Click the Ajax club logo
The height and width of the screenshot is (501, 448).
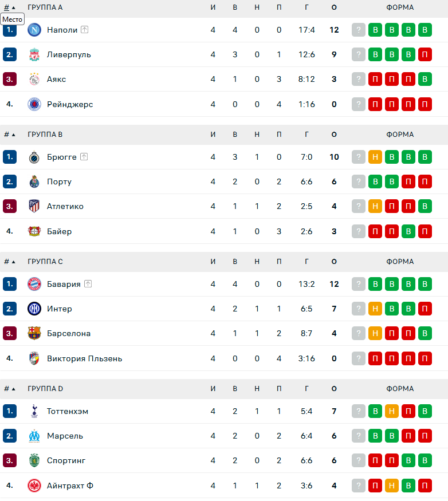pos(34,79)
